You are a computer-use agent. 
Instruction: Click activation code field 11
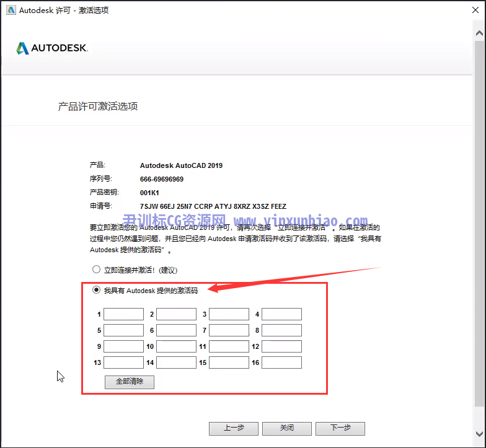click(x=229, y=346)
